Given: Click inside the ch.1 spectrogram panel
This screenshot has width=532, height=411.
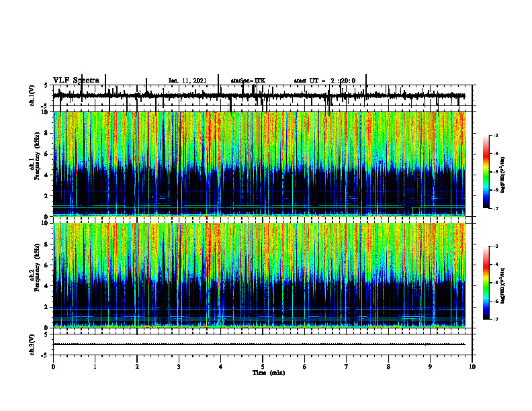Looking at the screenshot, I should coord(259,164).
